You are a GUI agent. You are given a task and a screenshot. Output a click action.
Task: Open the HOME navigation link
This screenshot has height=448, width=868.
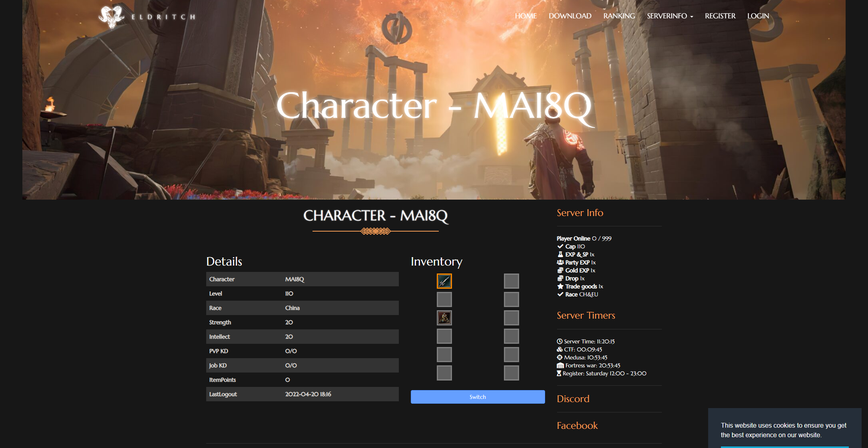tap(525, 16)
